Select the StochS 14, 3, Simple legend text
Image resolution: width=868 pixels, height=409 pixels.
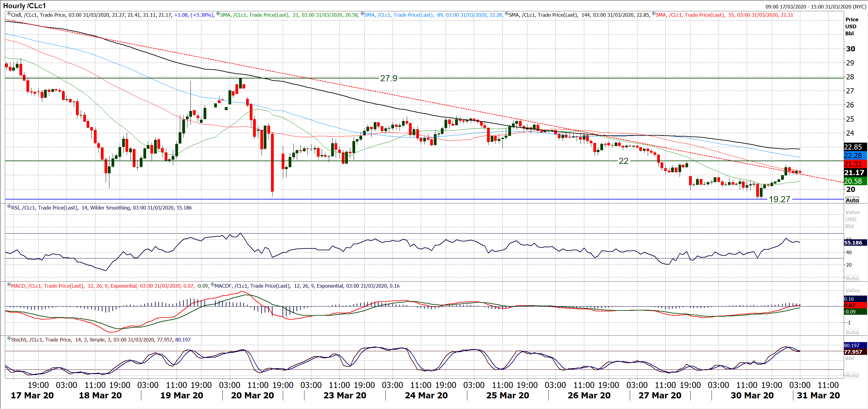coord(101,340)
